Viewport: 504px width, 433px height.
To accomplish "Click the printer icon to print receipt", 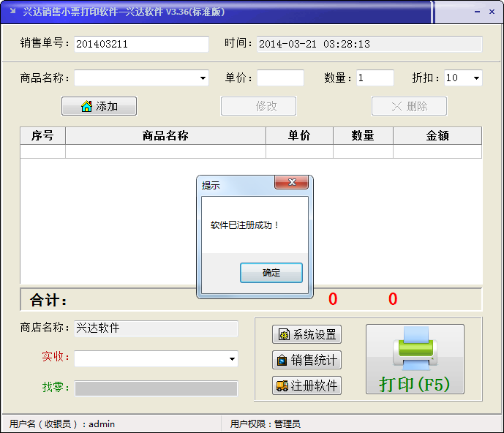I will (x=415, y=349).
